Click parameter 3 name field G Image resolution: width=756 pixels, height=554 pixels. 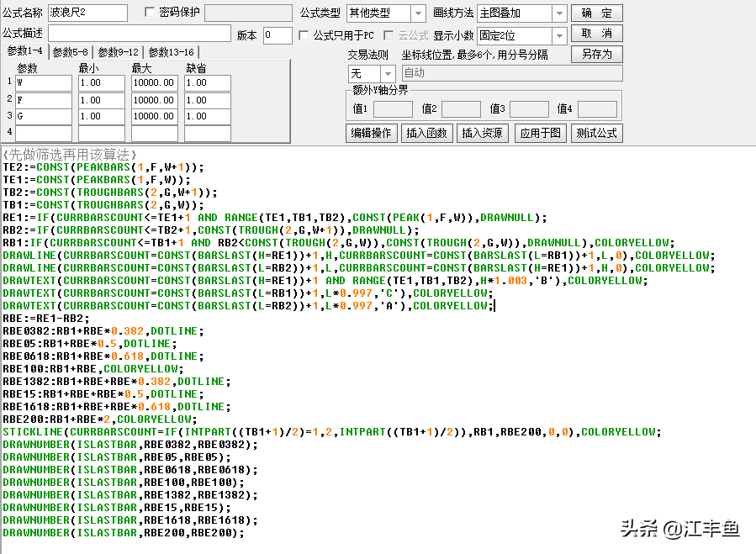click(44, 116)
